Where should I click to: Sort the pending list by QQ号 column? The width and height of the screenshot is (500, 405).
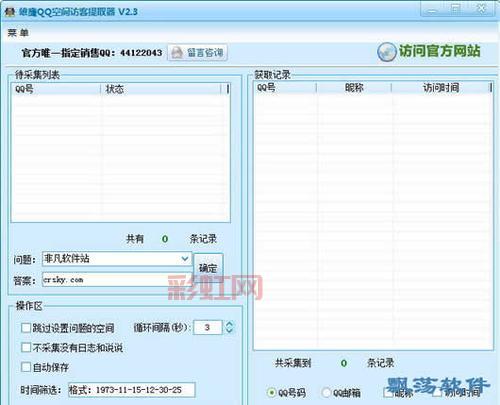pyautogui.click(x=56, y=89)
